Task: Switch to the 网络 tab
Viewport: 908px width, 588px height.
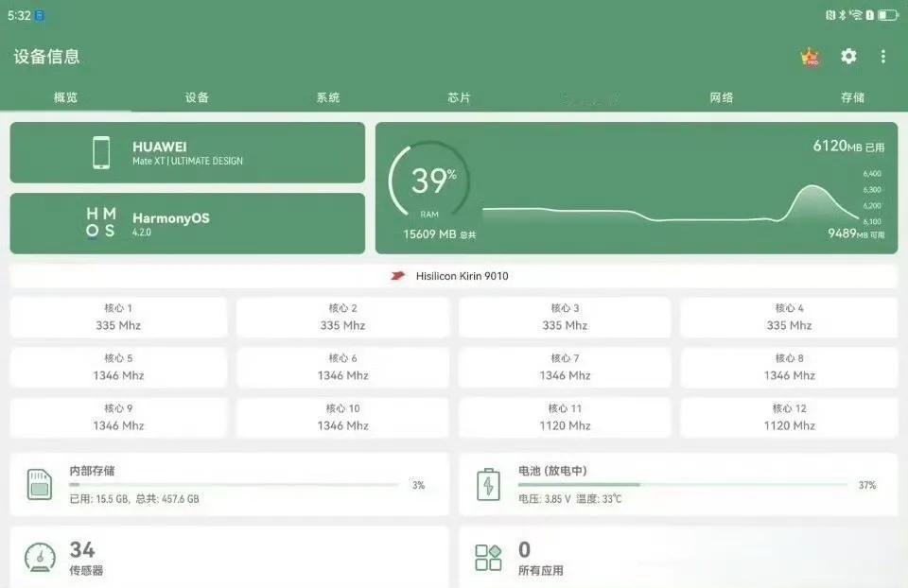Action: 722,97
